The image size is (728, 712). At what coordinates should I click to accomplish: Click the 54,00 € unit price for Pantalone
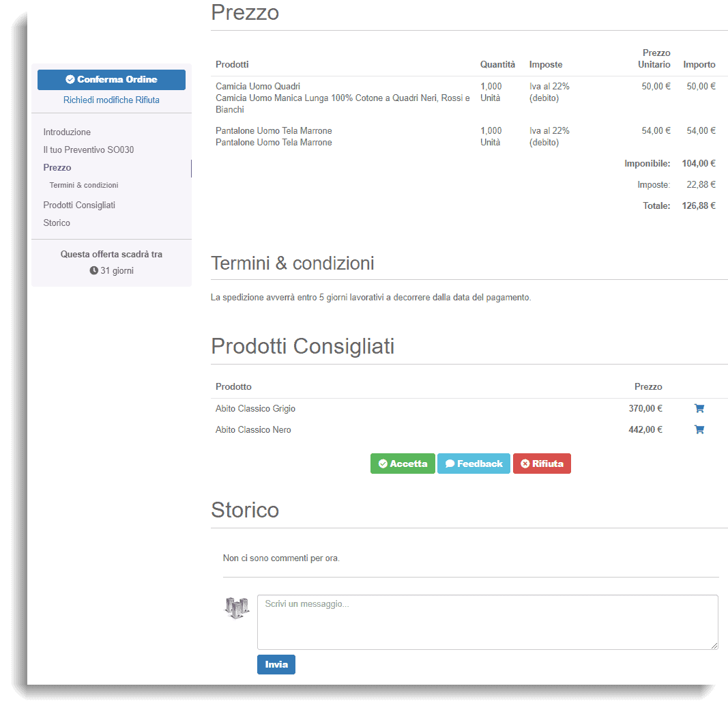click(x=656, y=130)
